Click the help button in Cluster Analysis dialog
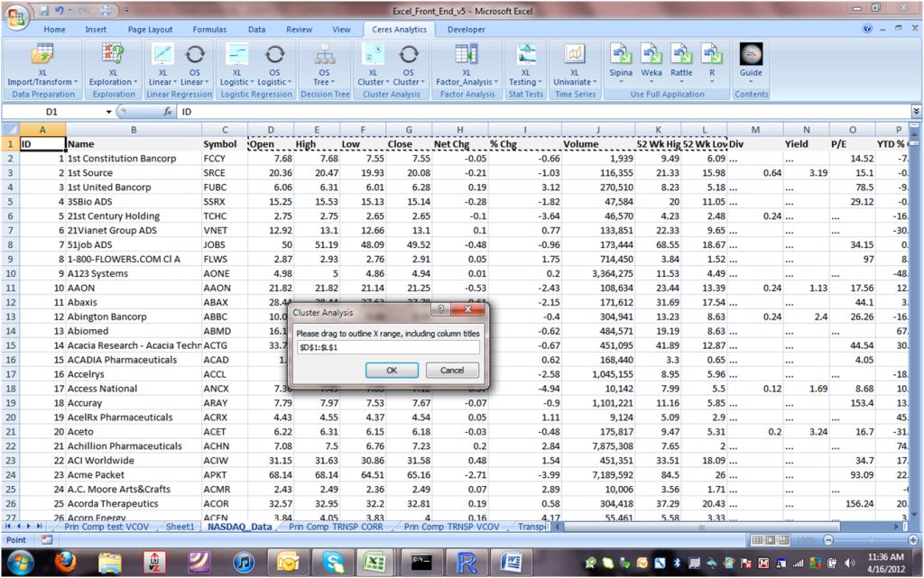This screenshot has width=924, height=578. [440, 309]
